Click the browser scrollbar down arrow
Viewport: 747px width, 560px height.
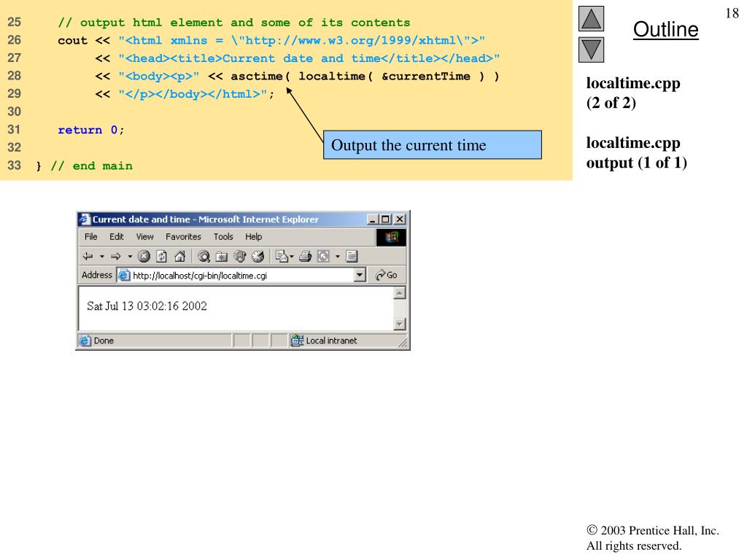tap(399, 324)
